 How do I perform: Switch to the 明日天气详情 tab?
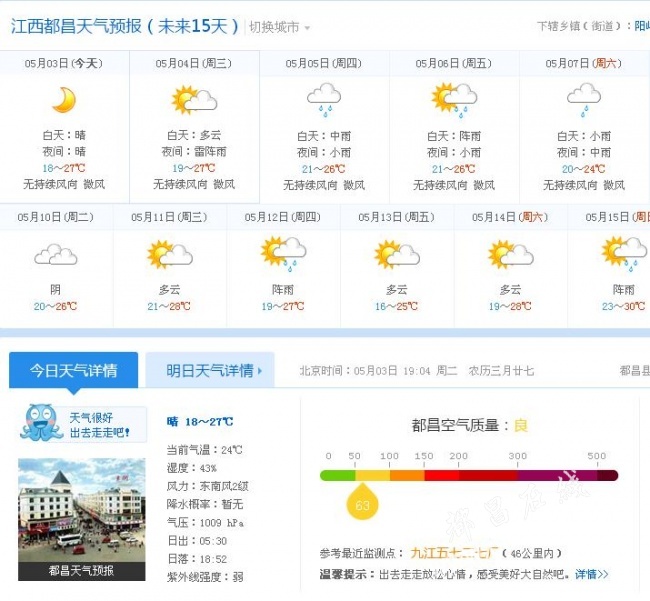click(210, 370)
